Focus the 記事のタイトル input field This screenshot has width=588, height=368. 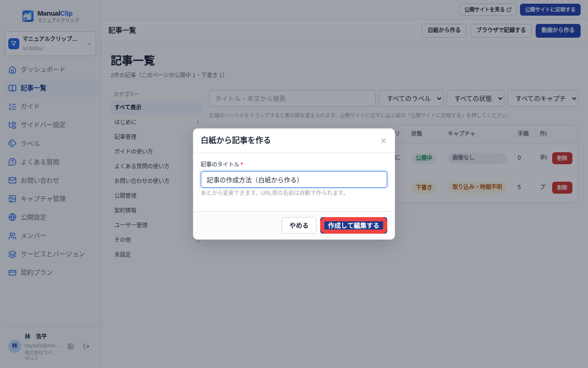pyautogui.click(x=294, y=179)
